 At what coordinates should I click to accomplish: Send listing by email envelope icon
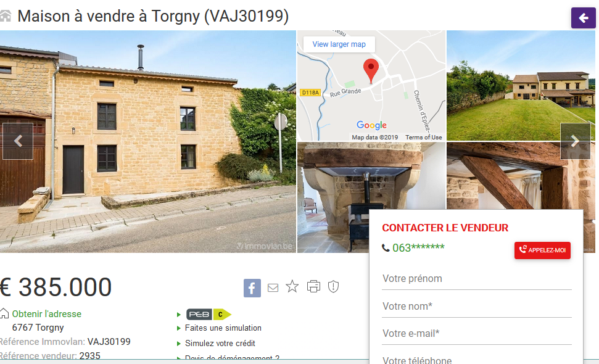[x=273, y=287]
